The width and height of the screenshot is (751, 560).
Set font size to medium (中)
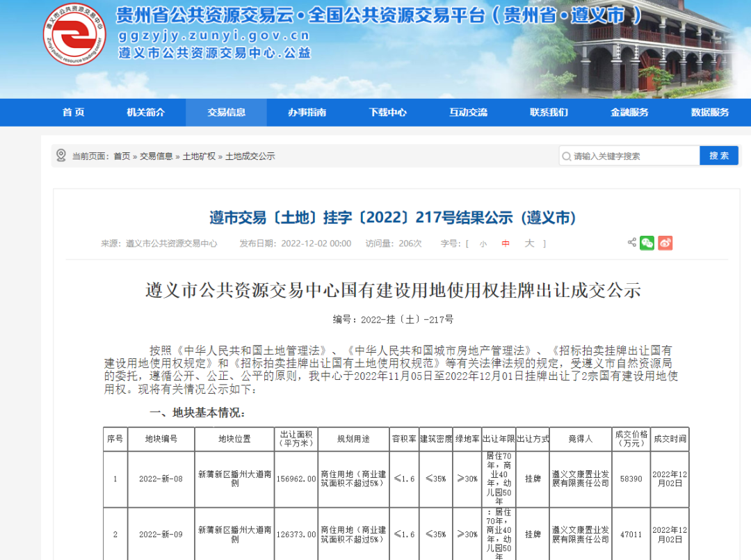[x=506, y=243]
